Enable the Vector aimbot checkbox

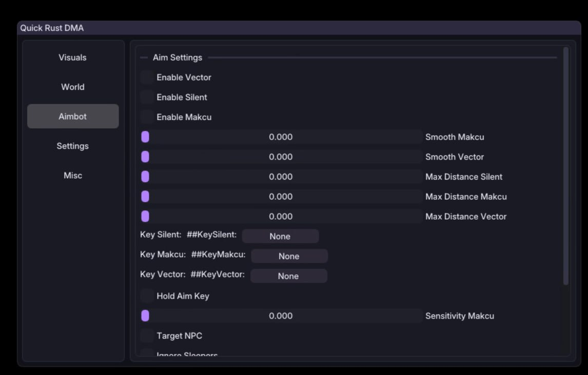click(145, 77)
